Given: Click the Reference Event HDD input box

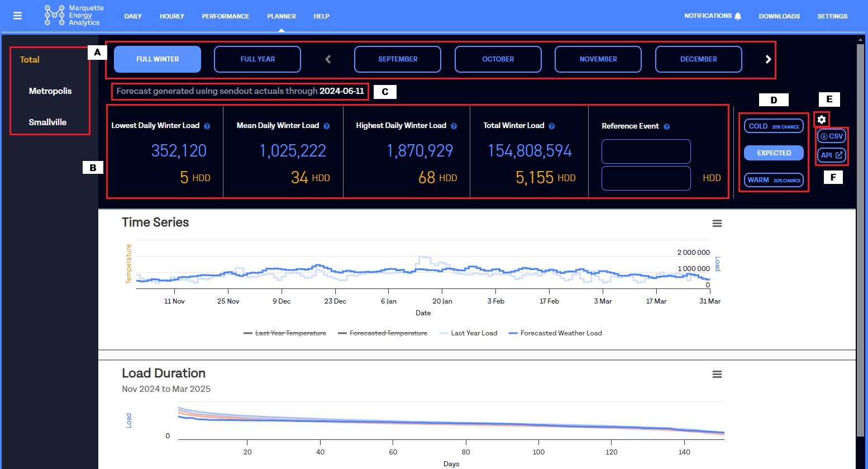Looking at the screenshot, I should [646, 178].
